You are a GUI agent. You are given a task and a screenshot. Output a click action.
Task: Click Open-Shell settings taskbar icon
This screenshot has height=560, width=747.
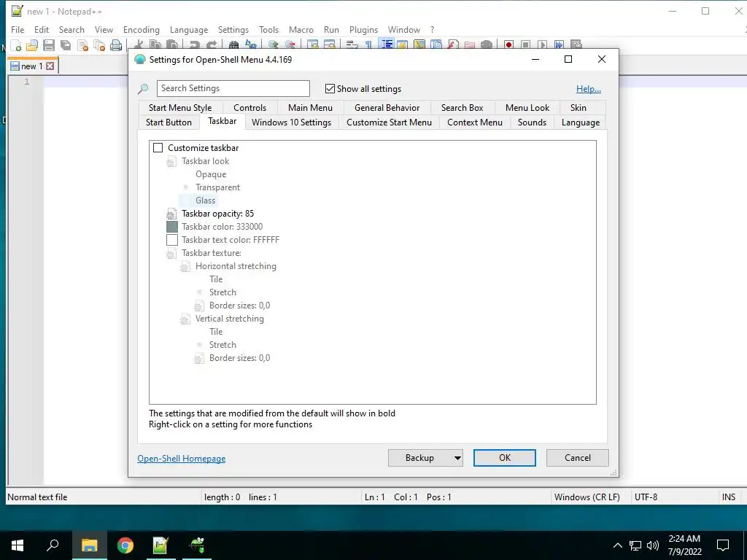tap(197, 545)
